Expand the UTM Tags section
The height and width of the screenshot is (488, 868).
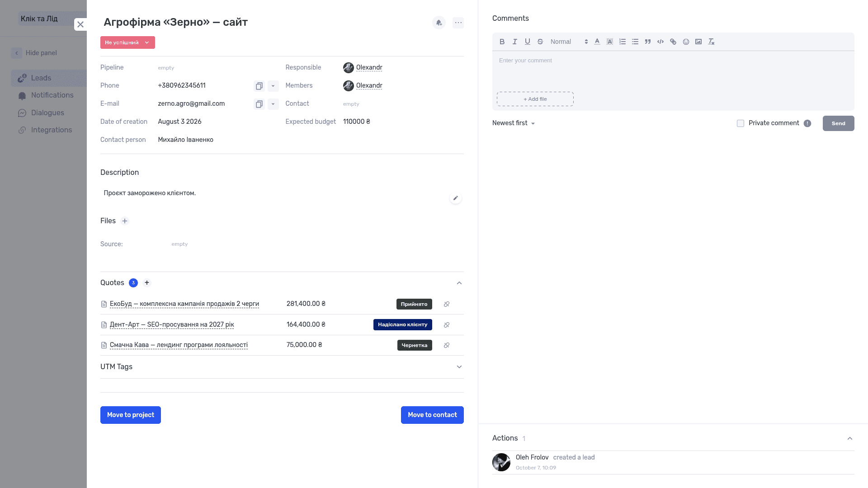click(x=459, y=367)
